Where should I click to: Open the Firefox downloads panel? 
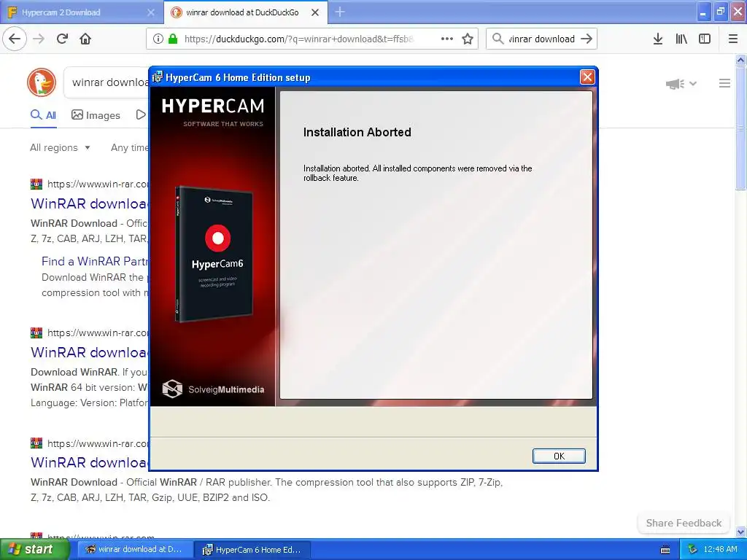click(658, 39)
